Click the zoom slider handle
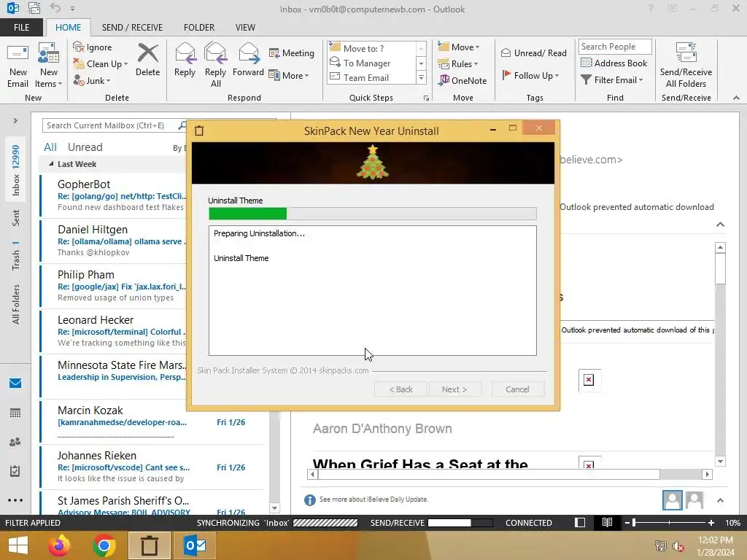 tap(634, 522)
